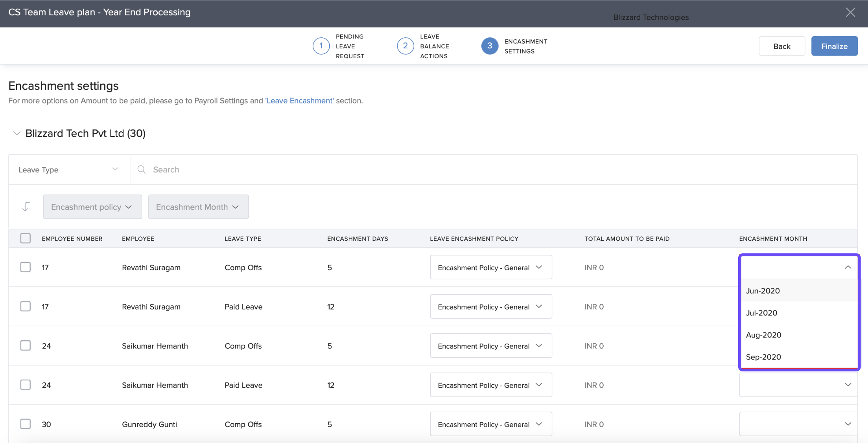The height and width of the screenshot is (443, 868).
Task: Check Gunreddy Gunti Comp Offs row checkbox
Action: pos(26,424)
